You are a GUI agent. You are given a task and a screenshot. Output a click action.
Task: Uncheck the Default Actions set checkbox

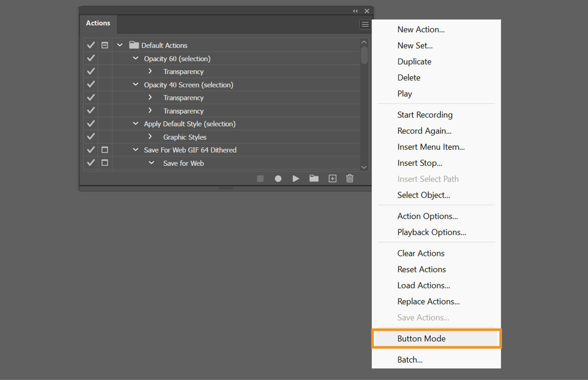[x=90, y=45]
